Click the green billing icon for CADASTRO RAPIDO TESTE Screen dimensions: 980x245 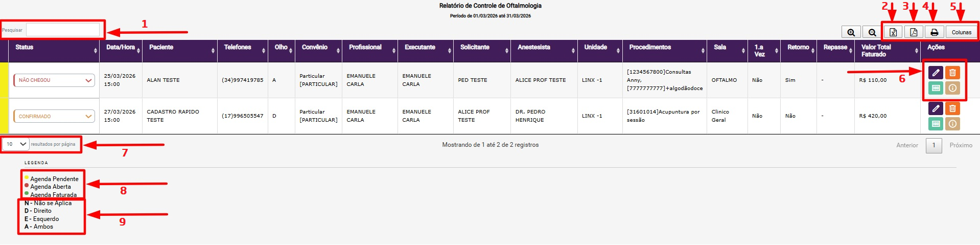tap(936, 124)
